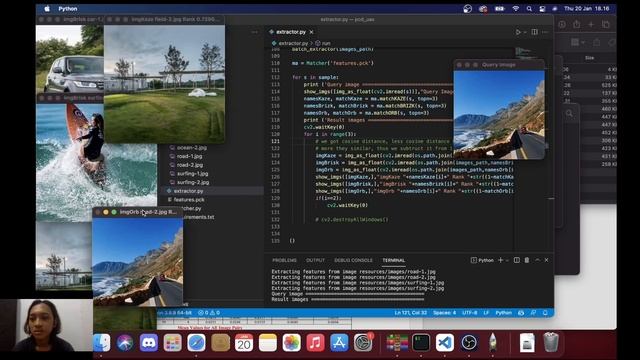This screenshot has width=640, height=360.
Task: Click surfing photo in imgBrisk window
Action: 96,162
